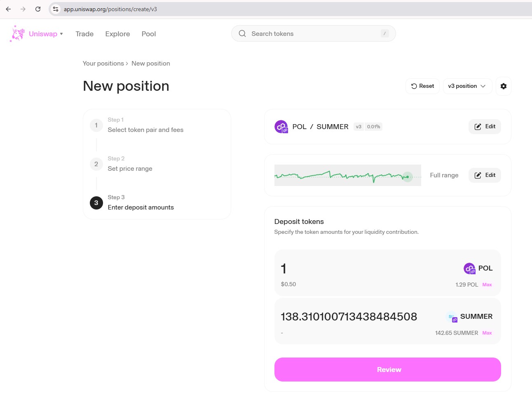Go to the Pool tab
532x405 pixels.
click(x=148, y=34)
